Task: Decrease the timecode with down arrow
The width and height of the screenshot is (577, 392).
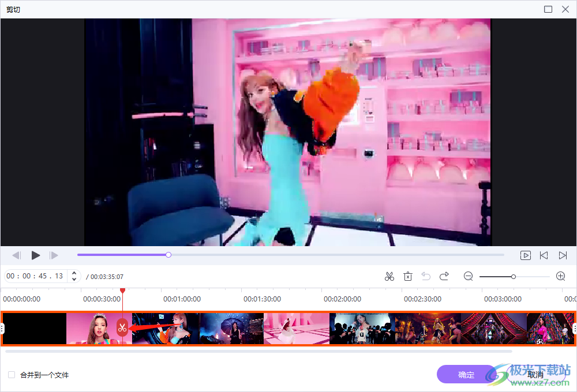Action: pyautogui.click(x=74, y=280)
